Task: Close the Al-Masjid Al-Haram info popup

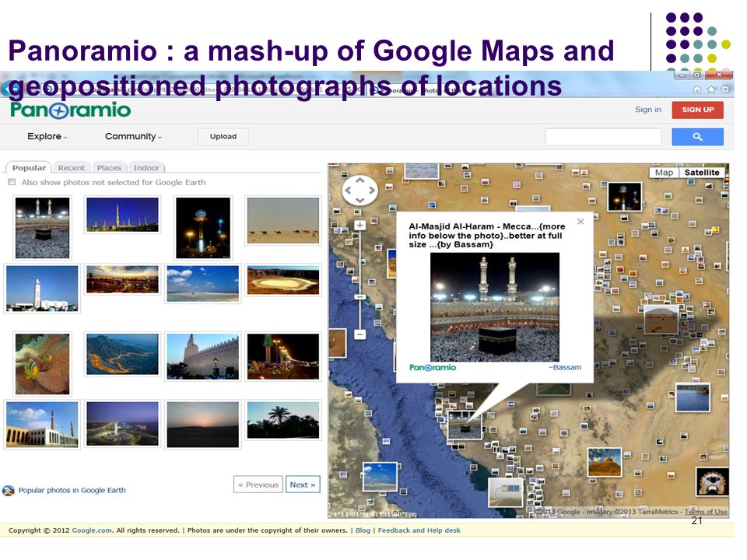Action: click(580, 222)
